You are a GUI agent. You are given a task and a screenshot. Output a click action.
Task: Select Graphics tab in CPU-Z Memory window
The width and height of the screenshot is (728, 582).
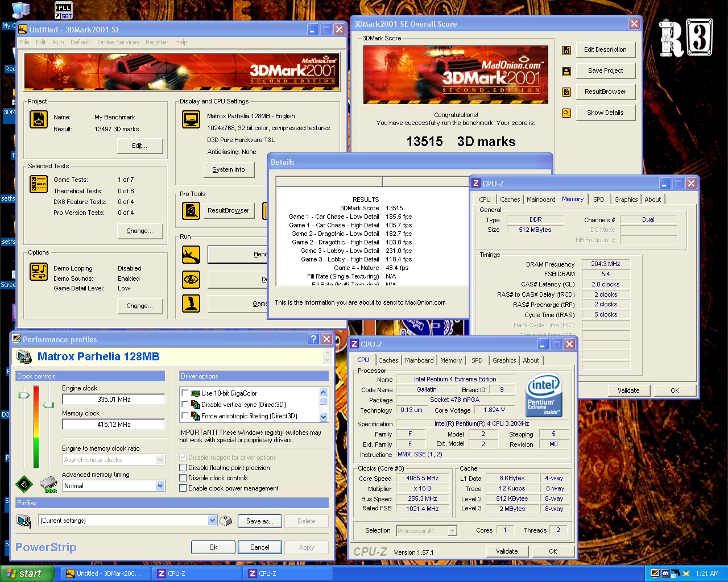(626, 199)
